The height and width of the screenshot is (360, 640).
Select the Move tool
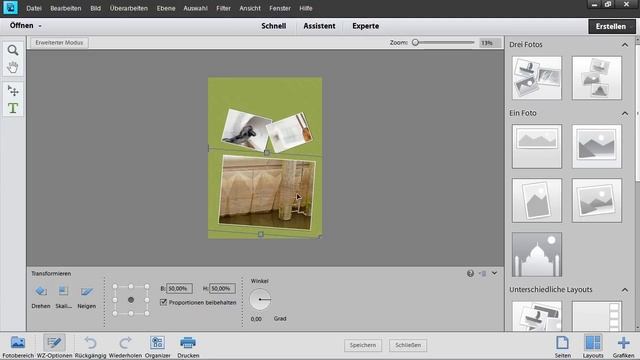point(13,90)
